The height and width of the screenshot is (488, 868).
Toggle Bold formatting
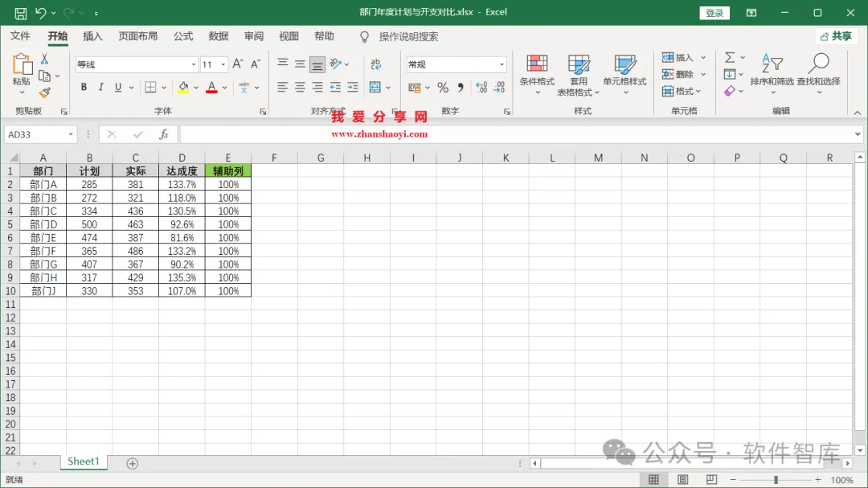[84, 87]
